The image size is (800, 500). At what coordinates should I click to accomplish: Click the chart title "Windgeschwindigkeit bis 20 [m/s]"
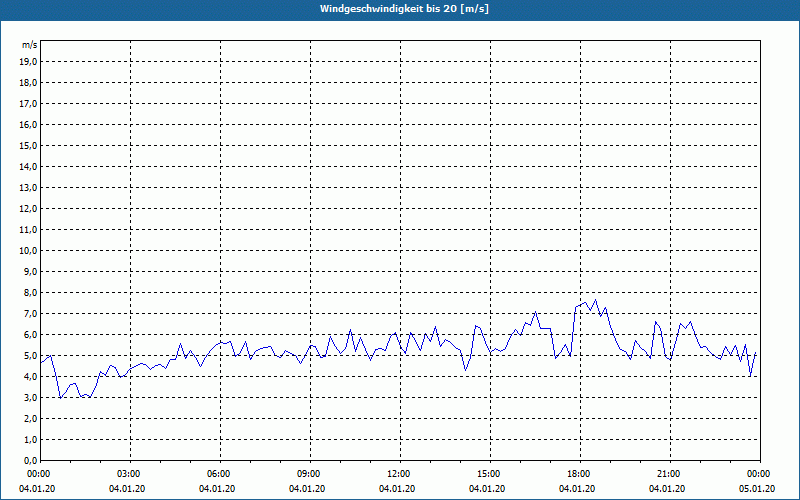(404, 9)
